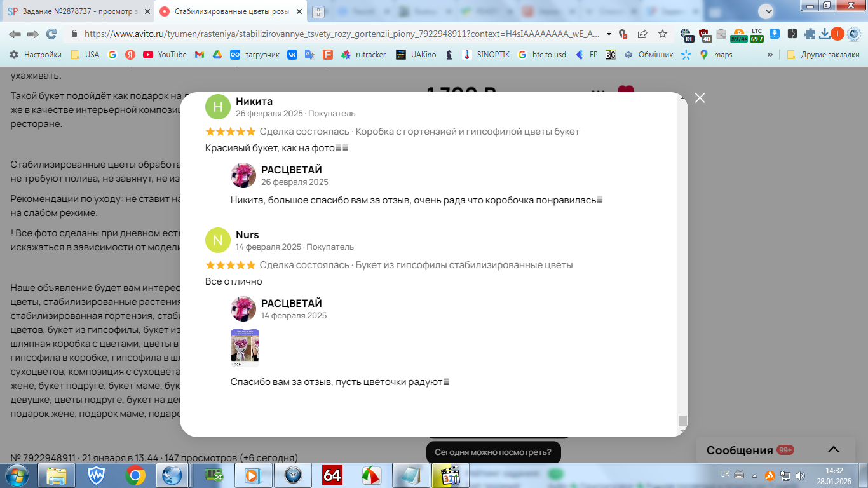Switch the UK keyboard language indicator
This screenshot has width=868, height=488.
725,474
